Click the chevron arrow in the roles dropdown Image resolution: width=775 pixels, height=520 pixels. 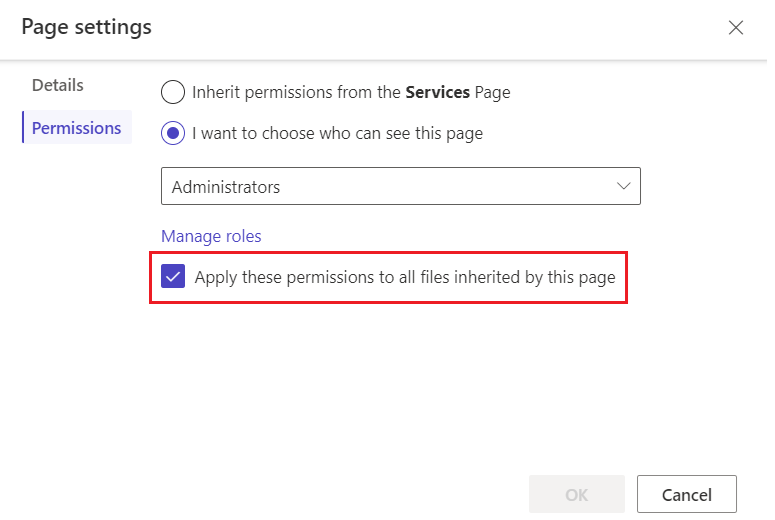pos(624,186)
